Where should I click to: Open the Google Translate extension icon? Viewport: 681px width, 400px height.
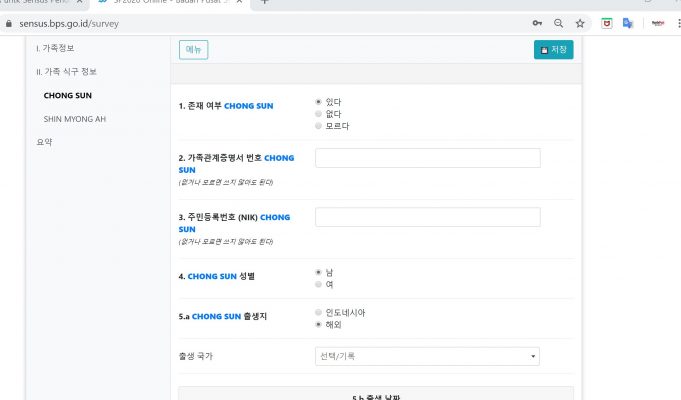[628, 22]
